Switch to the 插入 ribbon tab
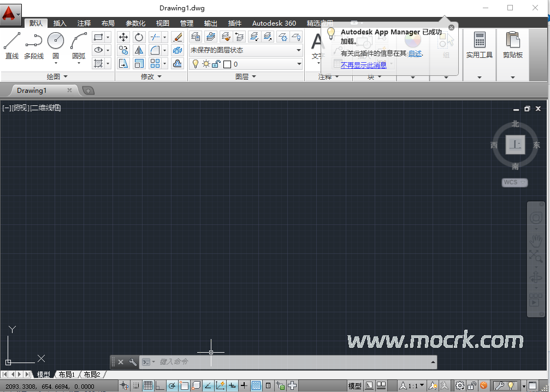 (60, 23)
